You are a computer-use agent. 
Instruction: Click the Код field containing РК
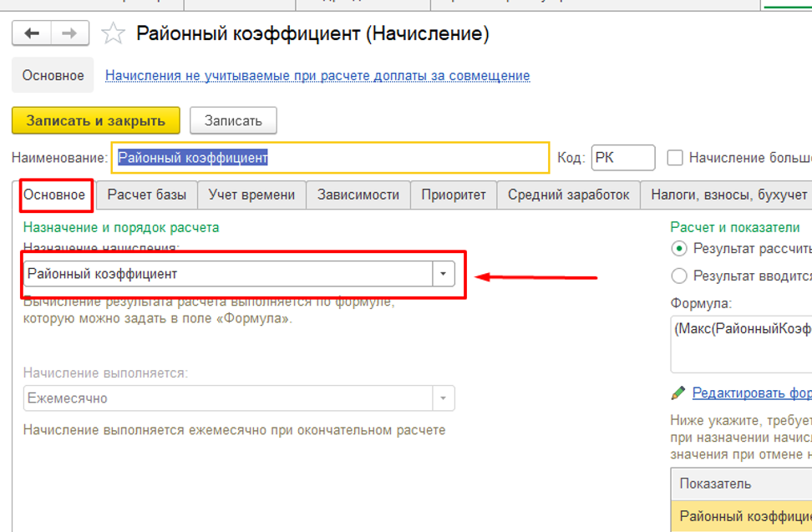click(623, 157)
